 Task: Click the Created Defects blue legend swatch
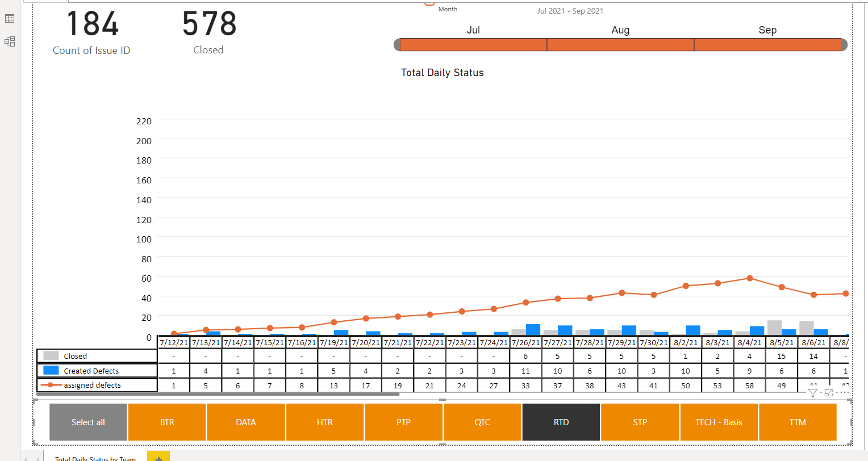(x=51, y=370)
